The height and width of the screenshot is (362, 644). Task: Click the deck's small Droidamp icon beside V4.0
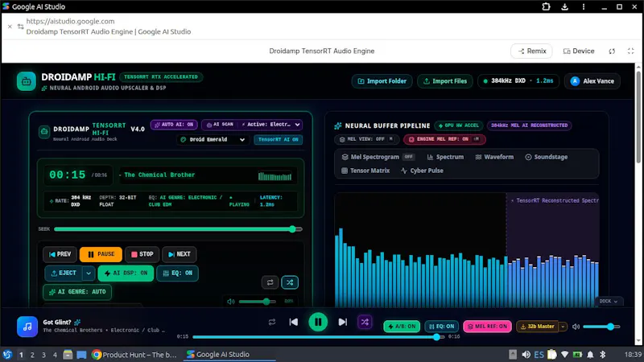[x=44, y=132]
